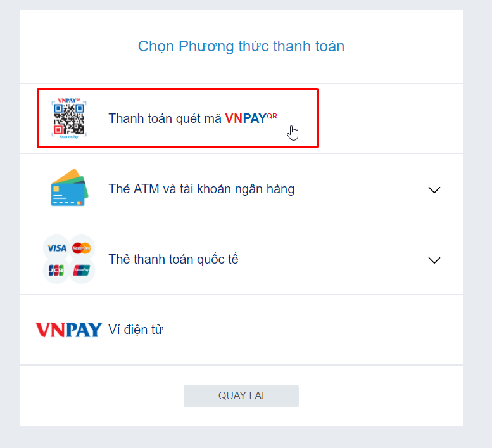
Task: Click the JCB logo icon
Action: [x=56, y=270]
